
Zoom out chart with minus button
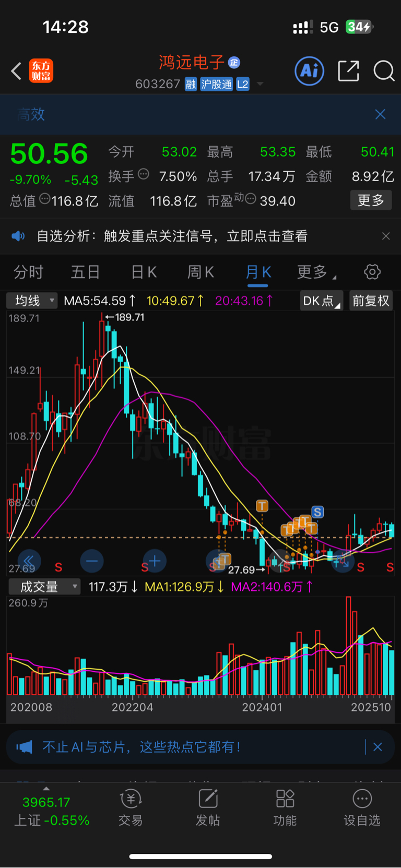coord(92,561)
